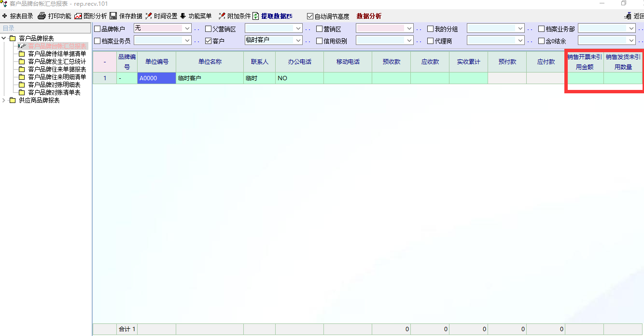Click the 提取数据 refresh icon
Image resolution: width=644 pixels, height=336 pixels.
coord(255,16)
